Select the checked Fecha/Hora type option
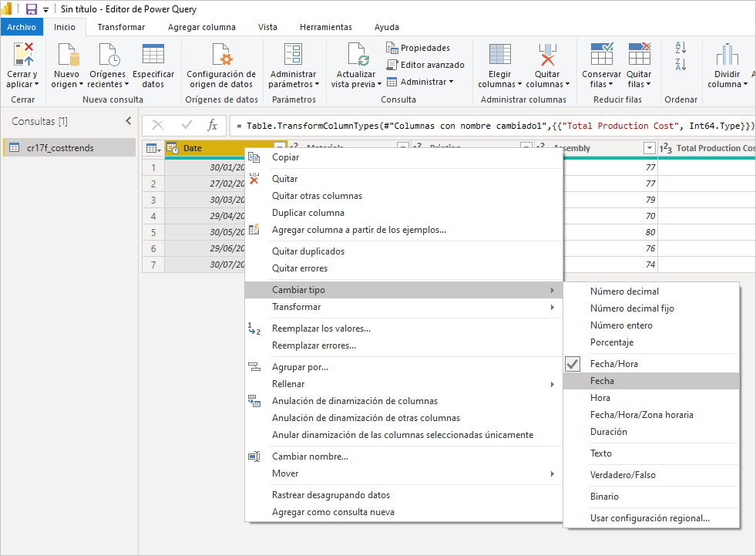 coord(651,364)
